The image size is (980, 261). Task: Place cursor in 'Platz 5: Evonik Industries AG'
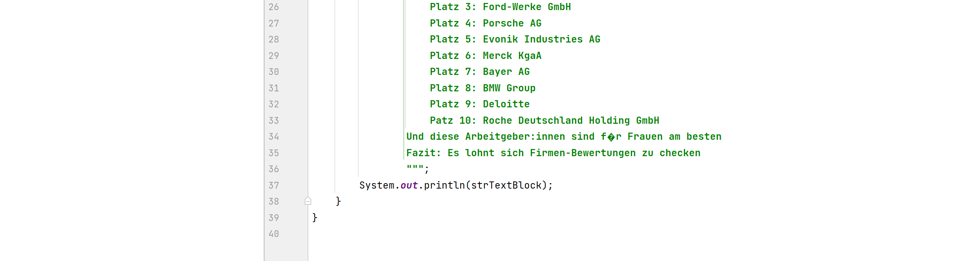tap(515, 40)
